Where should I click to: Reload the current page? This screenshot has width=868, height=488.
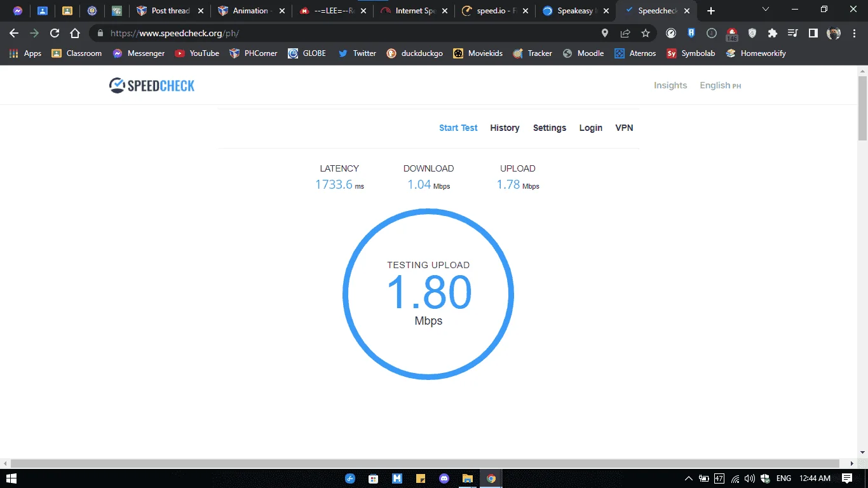click(55, 33)
